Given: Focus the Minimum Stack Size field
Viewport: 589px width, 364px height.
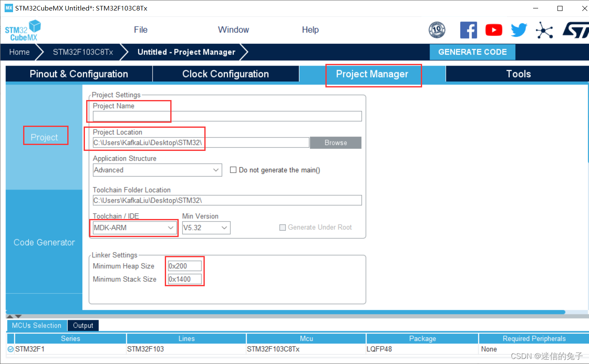Looking at the screenshot, I should coord(185,279).
